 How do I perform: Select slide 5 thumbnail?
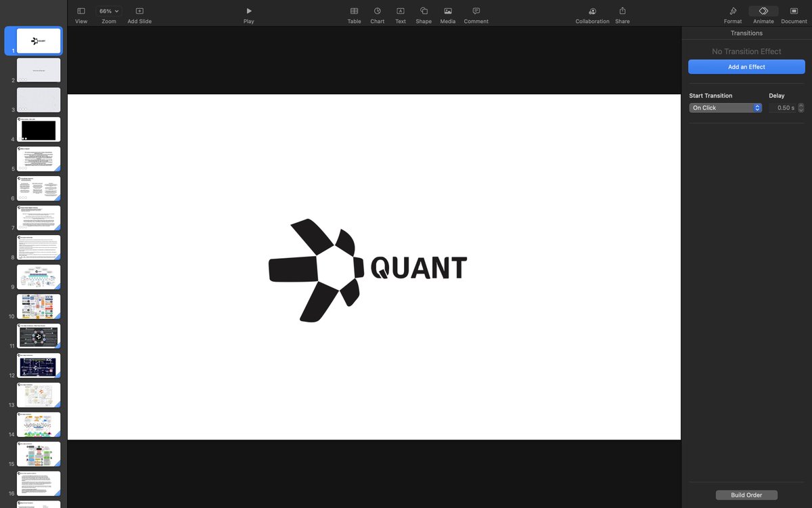[x=39, y=159]
